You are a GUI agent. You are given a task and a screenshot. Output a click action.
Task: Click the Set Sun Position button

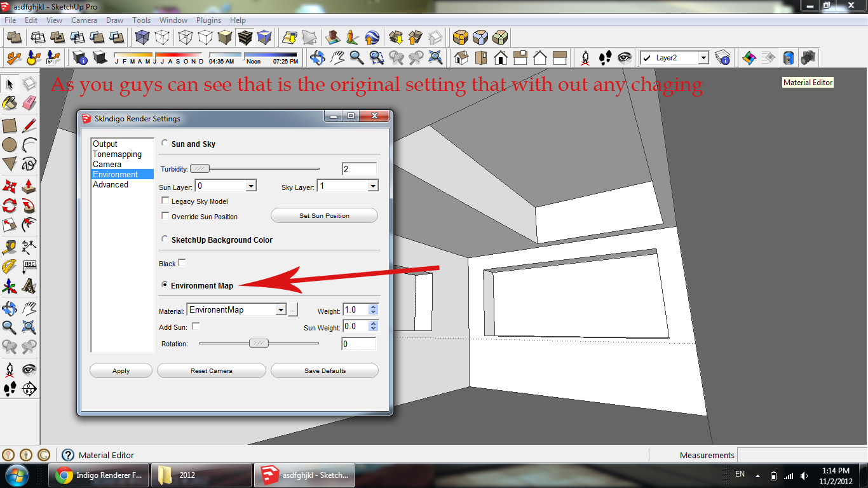(324, 216)
